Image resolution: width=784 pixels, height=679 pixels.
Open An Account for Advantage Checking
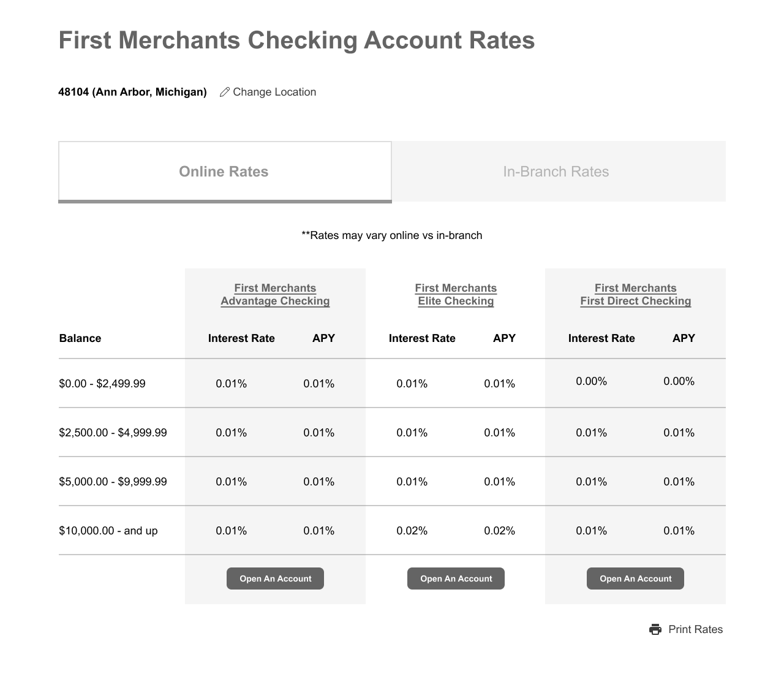275,578
